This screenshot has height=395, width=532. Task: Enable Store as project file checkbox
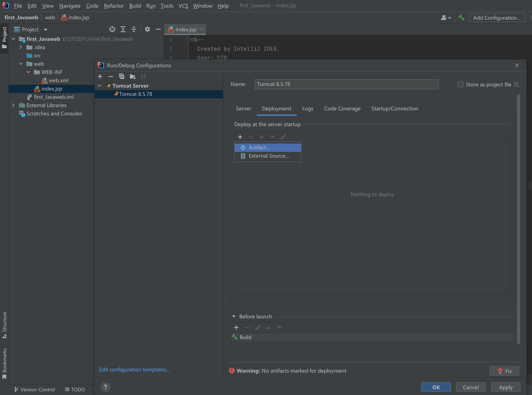[460, 84]
